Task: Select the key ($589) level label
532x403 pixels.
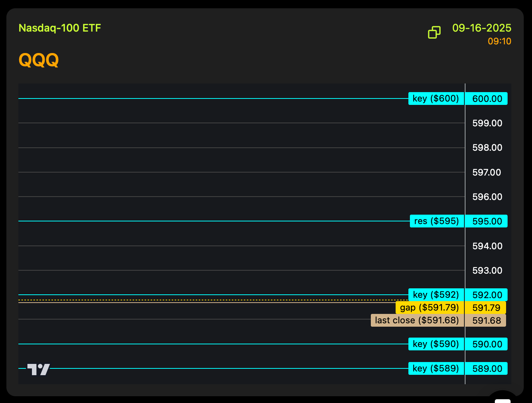Action: [x=436, y=368]
